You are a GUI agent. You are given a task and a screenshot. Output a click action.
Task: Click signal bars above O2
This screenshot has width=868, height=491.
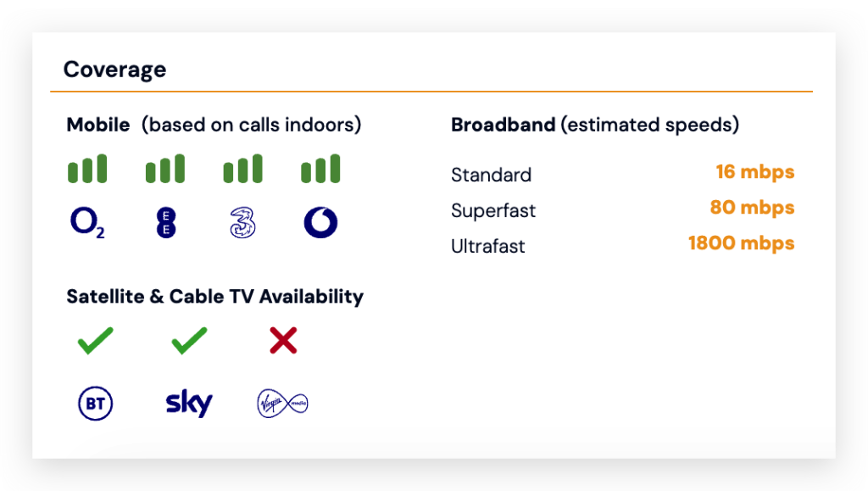pyautogui.click(x=87, y=168)
